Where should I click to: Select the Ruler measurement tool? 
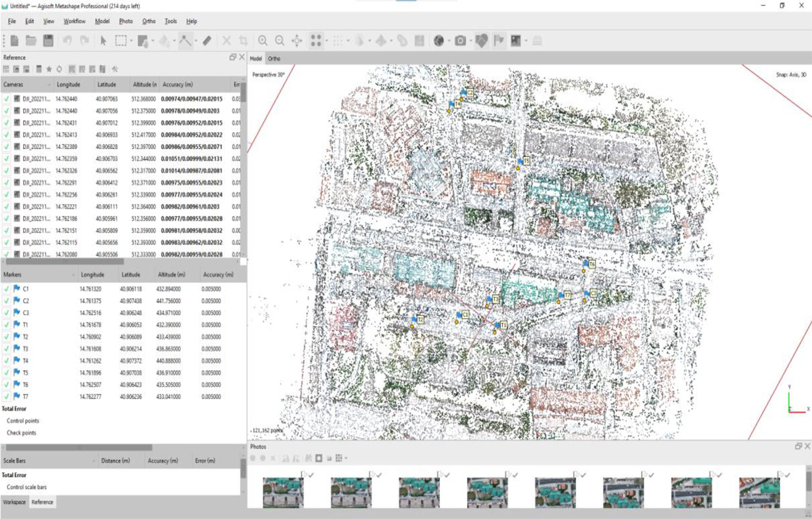pyautogui.click(x=207, y=41)
